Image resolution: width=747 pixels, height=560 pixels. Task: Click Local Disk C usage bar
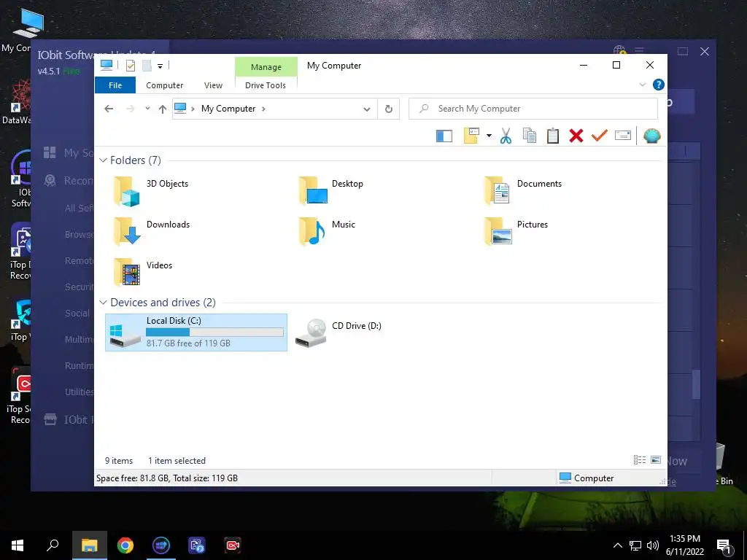214,332
